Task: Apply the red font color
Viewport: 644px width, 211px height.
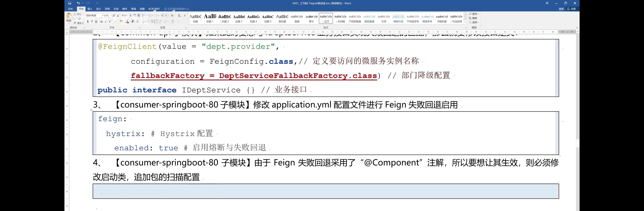Action: point(127,22)
